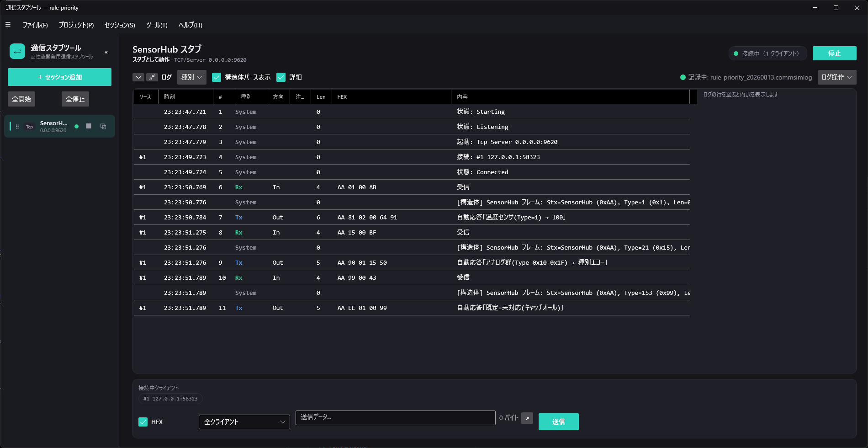Click the teal app logo with two arrows

tap(17, 51)
